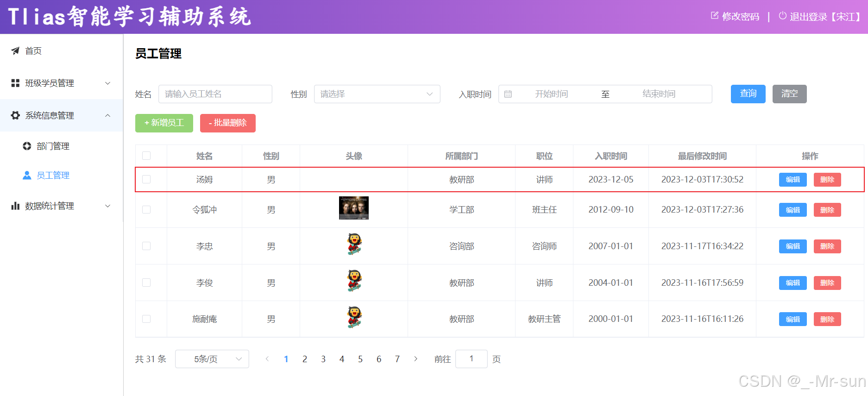
Task: Click the 入职时间 column header
Action: (611, 156)
